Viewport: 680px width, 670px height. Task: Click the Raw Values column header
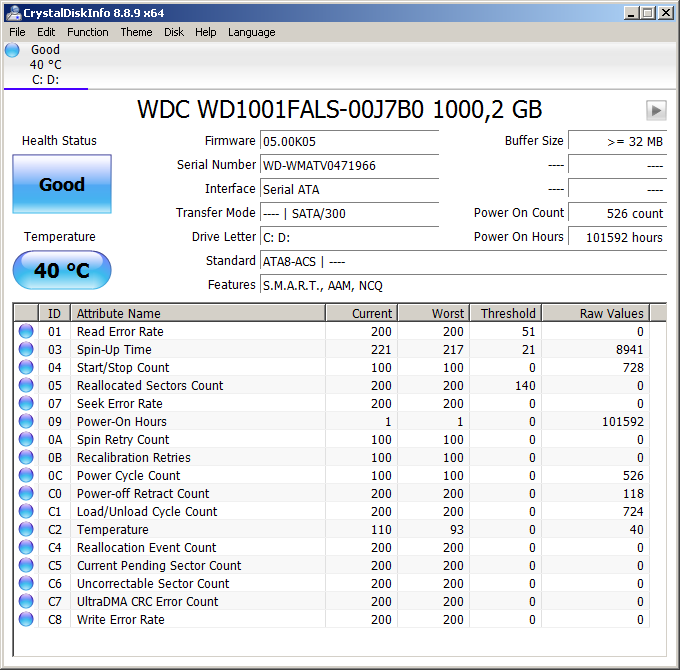tap(596, 313)
